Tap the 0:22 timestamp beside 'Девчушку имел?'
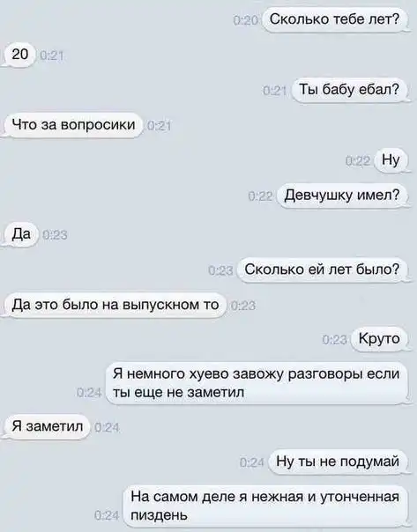The image size is (417, 532). point(260,196)
